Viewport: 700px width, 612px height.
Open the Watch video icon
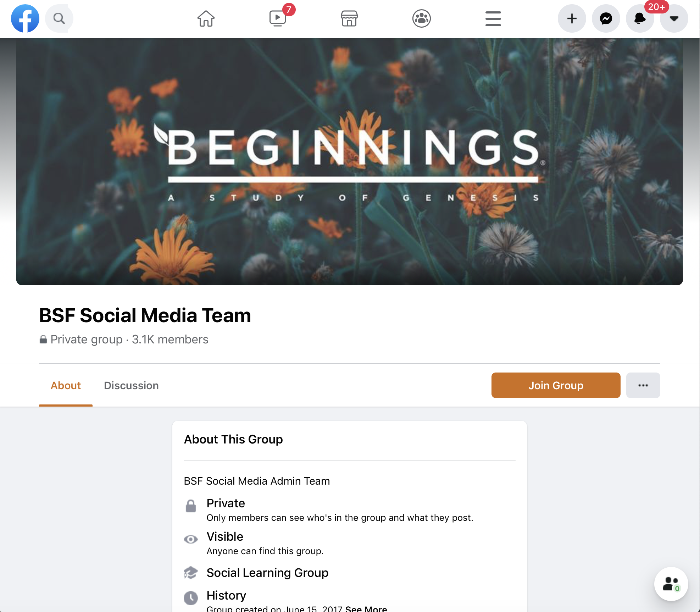tap(278, 18)
